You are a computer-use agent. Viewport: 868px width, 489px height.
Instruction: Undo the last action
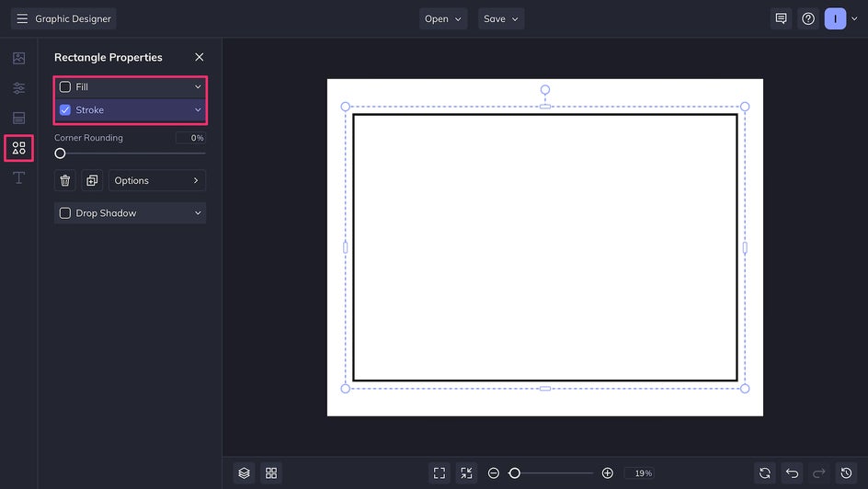click(x=792, y=473)
